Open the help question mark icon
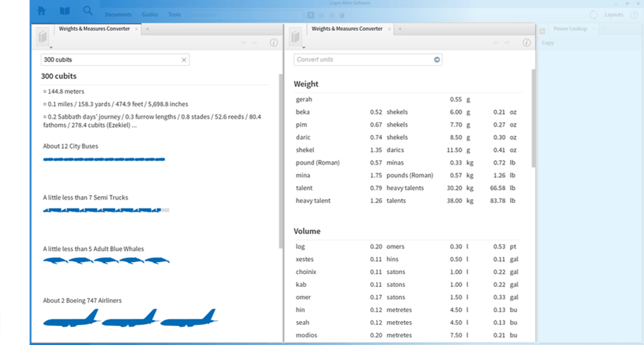This screenshot has width=644, height=345. tap(634, 15)
